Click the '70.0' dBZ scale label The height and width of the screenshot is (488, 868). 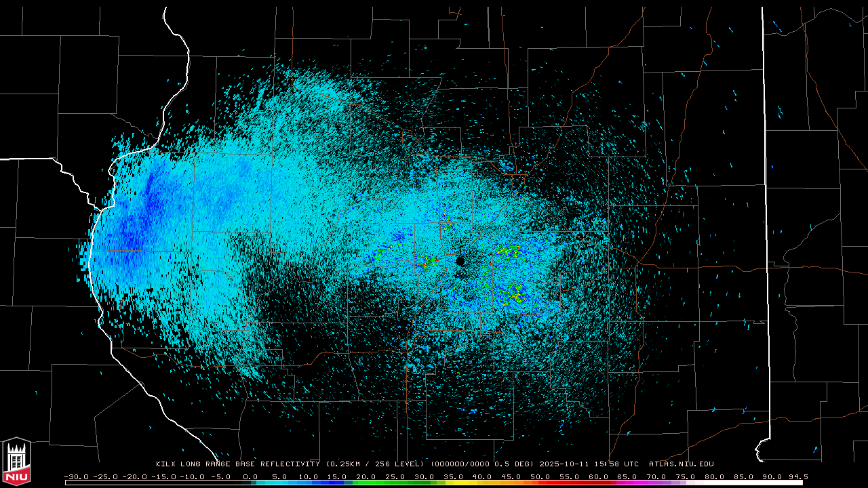(657, 476)
